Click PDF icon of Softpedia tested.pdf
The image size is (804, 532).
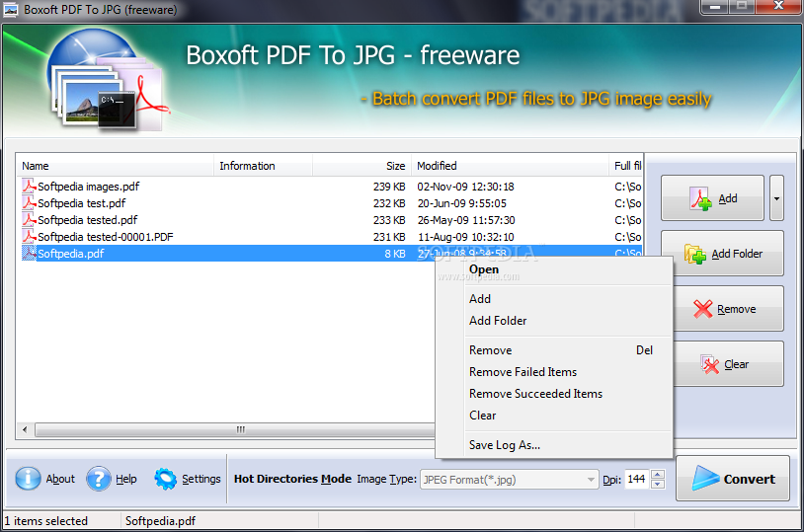tap(29, 220)
